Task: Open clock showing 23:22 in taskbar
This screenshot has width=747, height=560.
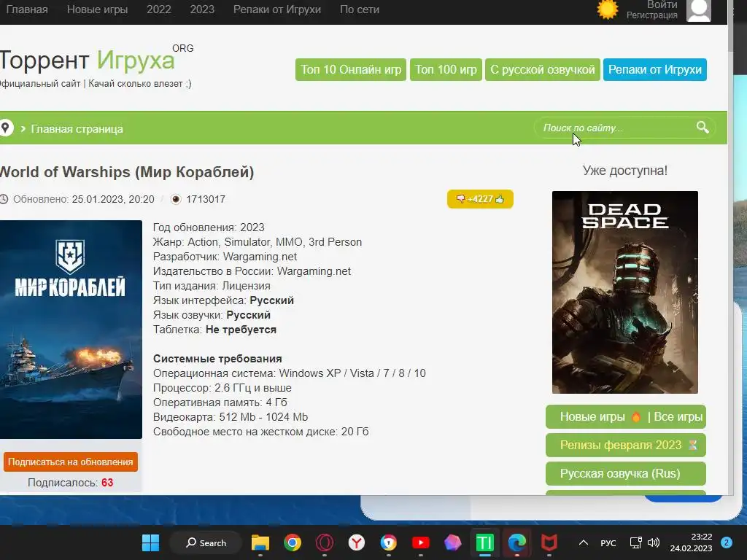Action: click(692, 542)
